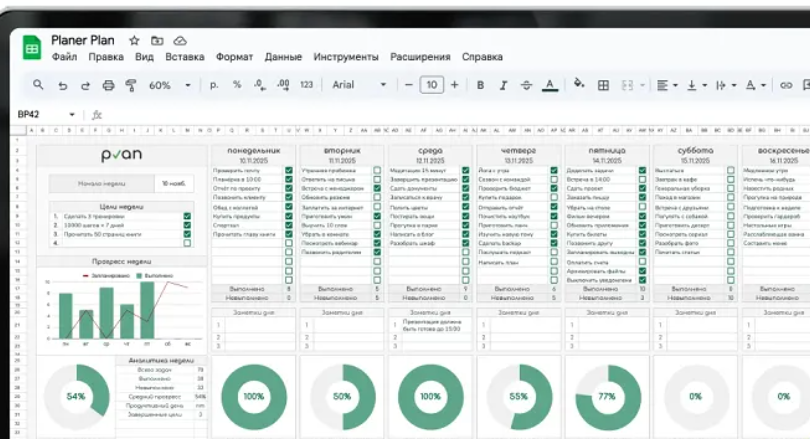Star the Planer Plan document
Image resolution: width=810 pixels, height=439 pixels.
coord(134,40)
